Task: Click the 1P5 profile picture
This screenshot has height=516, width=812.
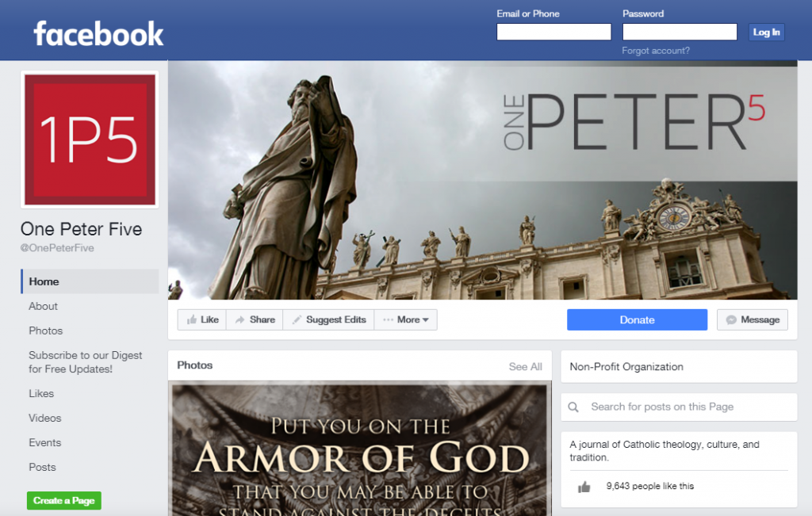Action: (x=90, y=140)
